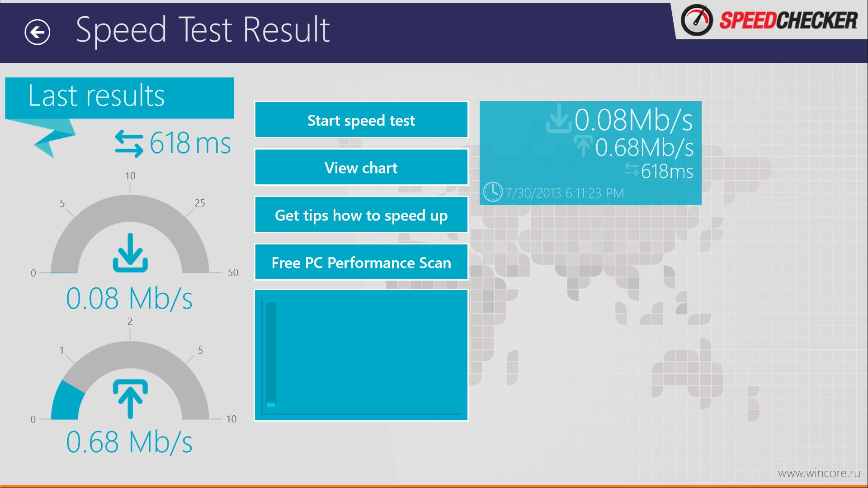The image size is (868, 488).
Task: Click the clock icon next to the timestamp
Action: point(493,192)
